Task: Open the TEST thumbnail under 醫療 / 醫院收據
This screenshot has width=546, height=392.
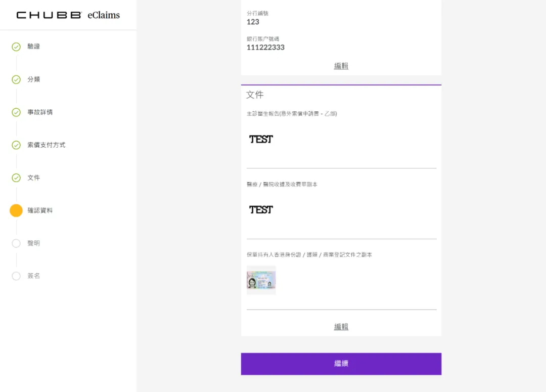Action: 261,209
